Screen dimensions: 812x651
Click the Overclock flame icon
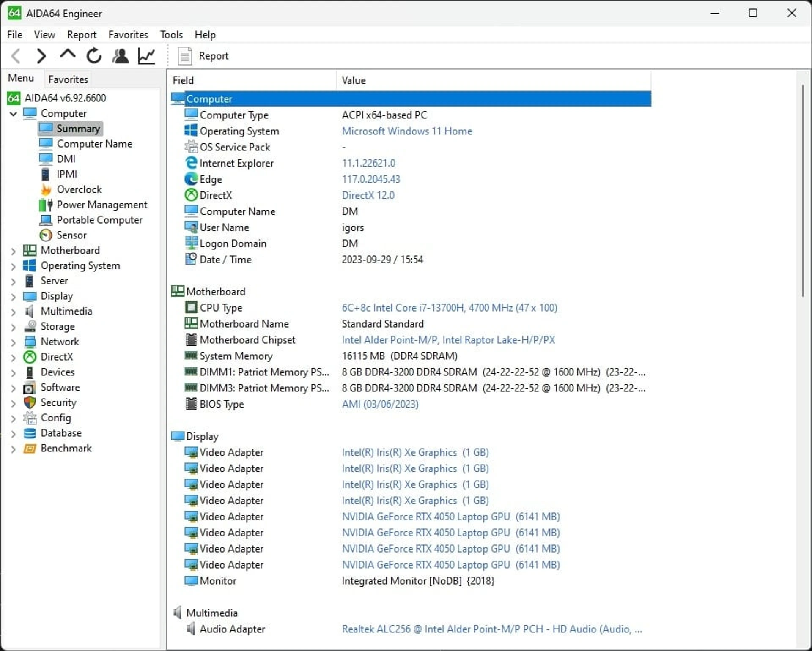pyautogui.click(x=46, y=189)
